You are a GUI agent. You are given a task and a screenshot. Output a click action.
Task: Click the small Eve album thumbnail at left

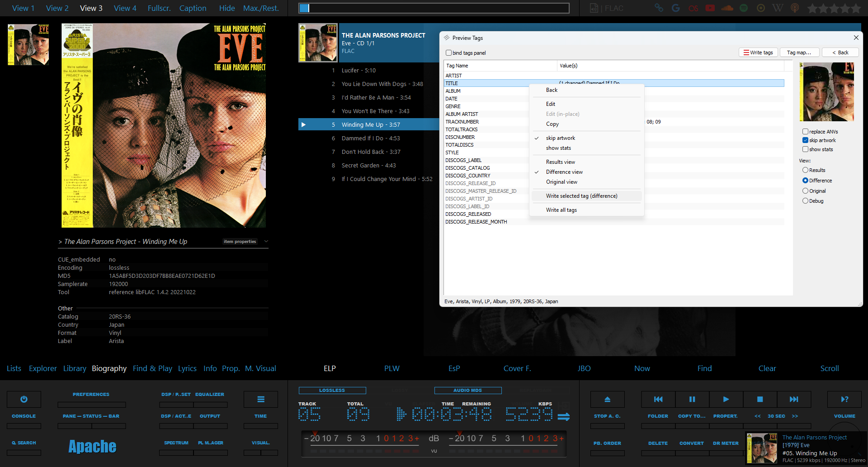(x=28, y=44)
